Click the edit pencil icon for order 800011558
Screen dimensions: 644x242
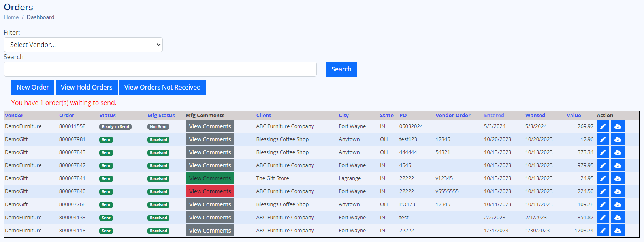[x=603, y=126]
